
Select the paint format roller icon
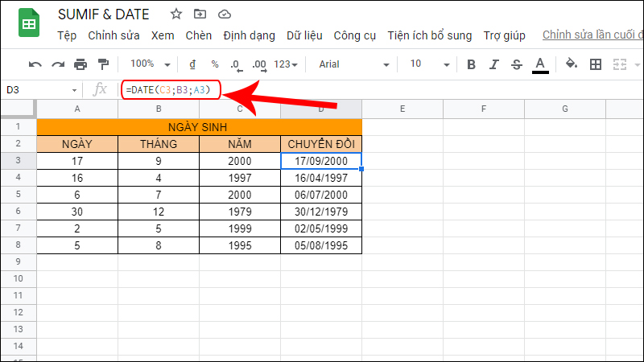(103, 64)
